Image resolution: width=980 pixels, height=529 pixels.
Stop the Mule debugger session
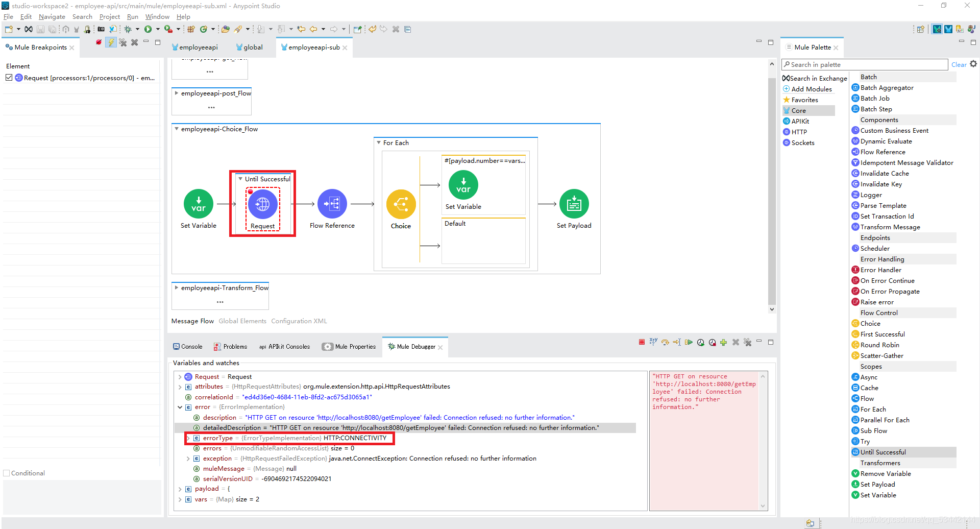coord(642,342)
